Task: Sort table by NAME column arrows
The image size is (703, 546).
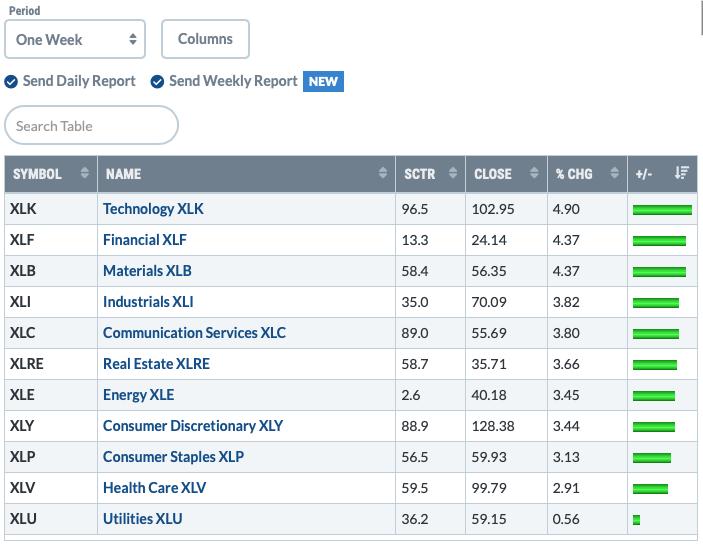Action: (x=382, y=173)
